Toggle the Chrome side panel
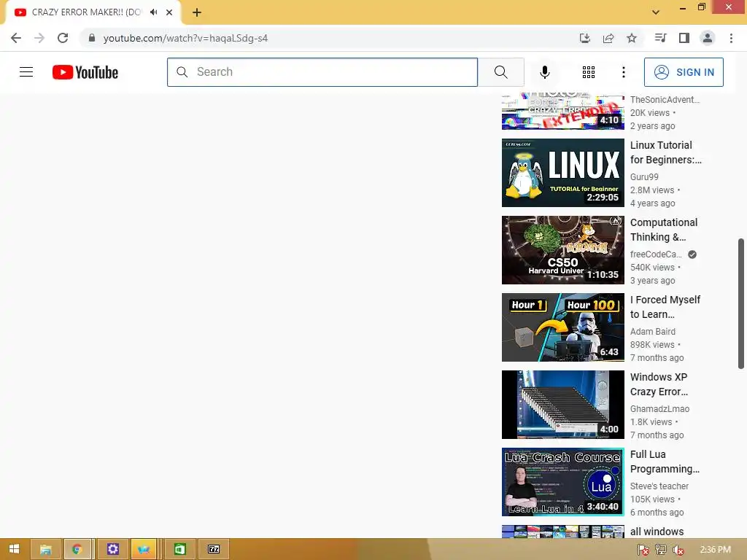The height and width of the screenshot is (560, 747). [x=684, y=38]
